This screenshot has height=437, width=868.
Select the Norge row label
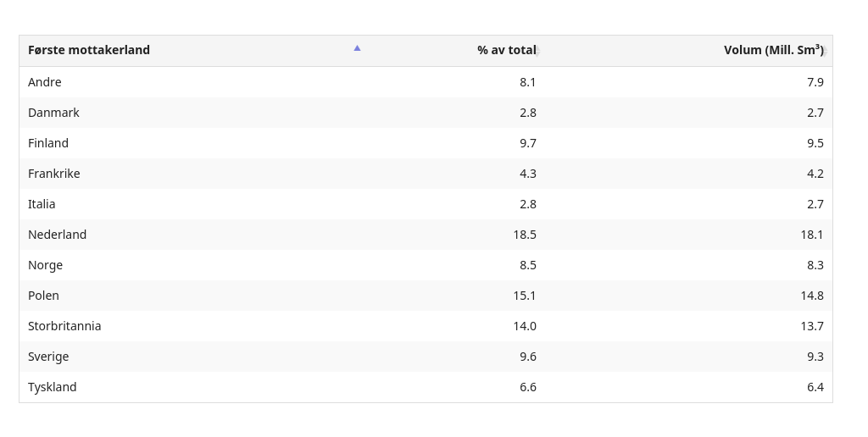[46, 265]
